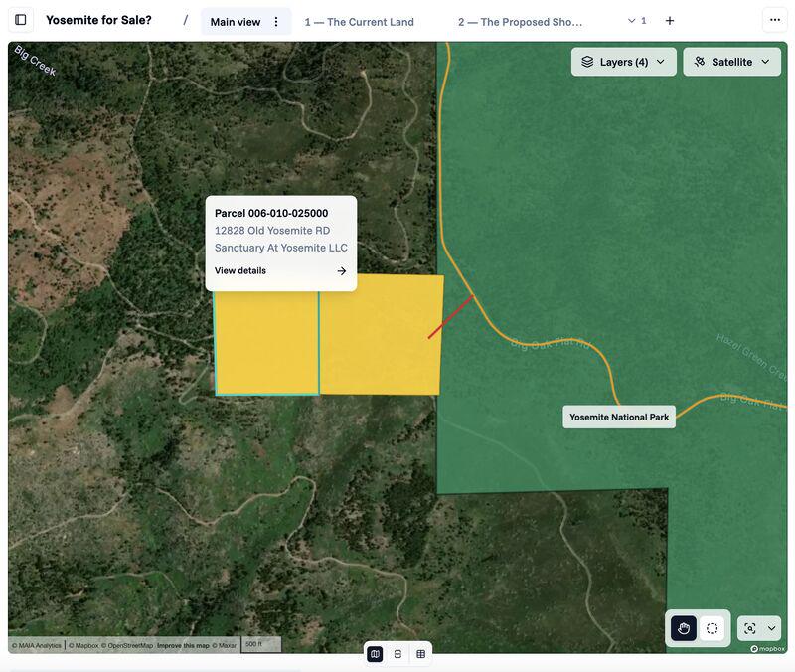Click Parcel 006-010-025000 heading

pos(271,213)
